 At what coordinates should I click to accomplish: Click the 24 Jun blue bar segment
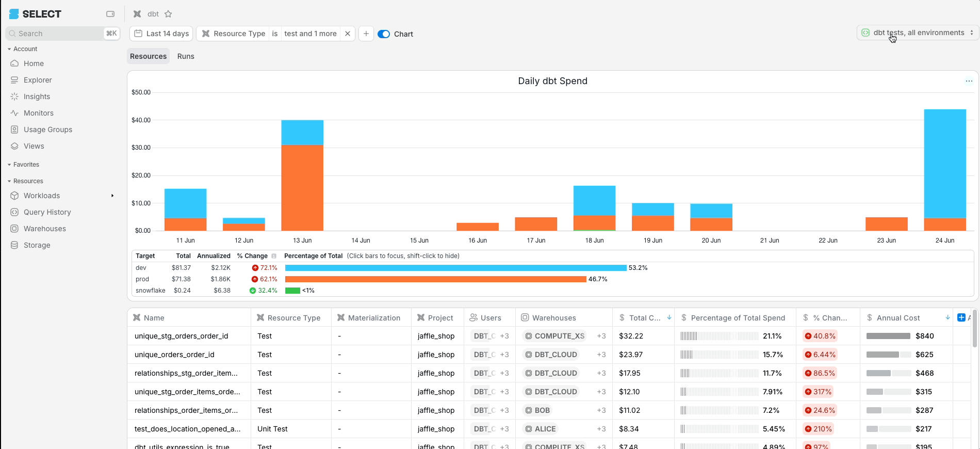945,164
